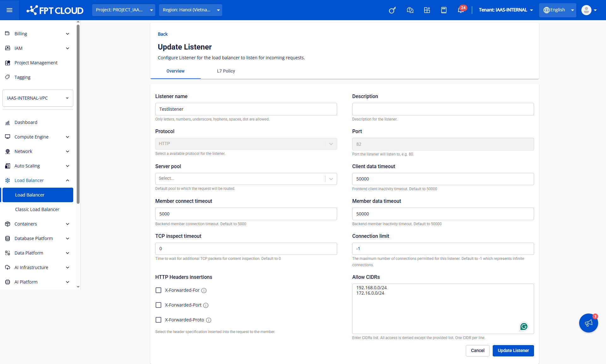606x364 pixels.
Task: Open the user avatar menu
Action: [x=589, y=10]
